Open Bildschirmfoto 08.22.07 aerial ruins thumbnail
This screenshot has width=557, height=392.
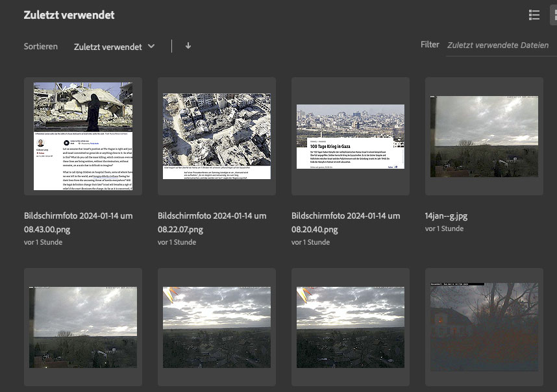coord(217,136)
